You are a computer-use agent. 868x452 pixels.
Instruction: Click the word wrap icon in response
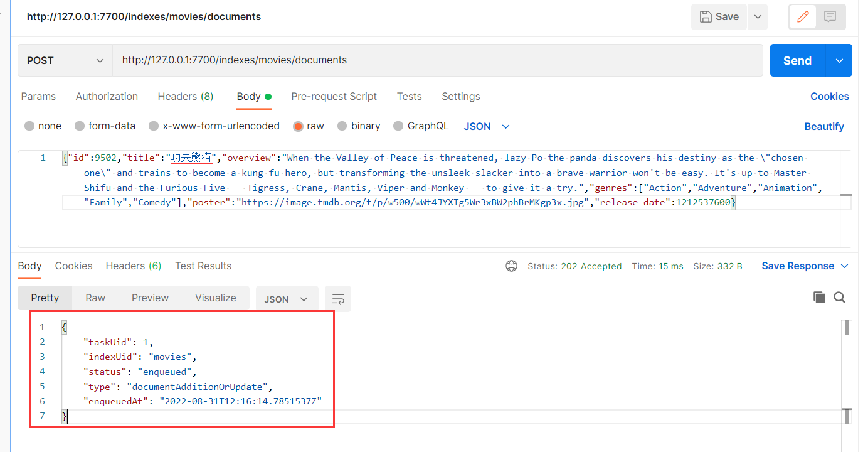[x=338, y=299]
